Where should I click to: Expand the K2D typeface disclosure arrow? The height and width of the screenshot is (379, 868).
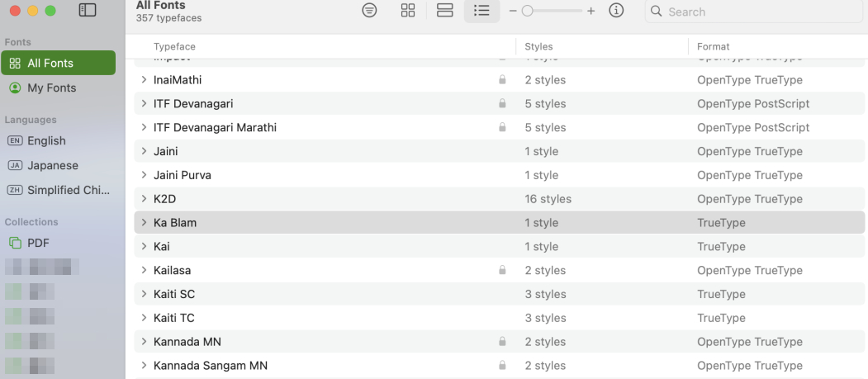(x=144, y=199)
